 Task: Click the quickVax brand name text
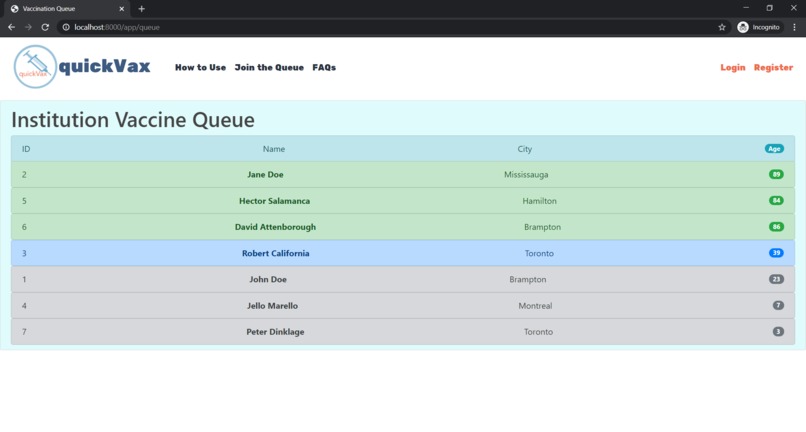click(x=104, y=66)
